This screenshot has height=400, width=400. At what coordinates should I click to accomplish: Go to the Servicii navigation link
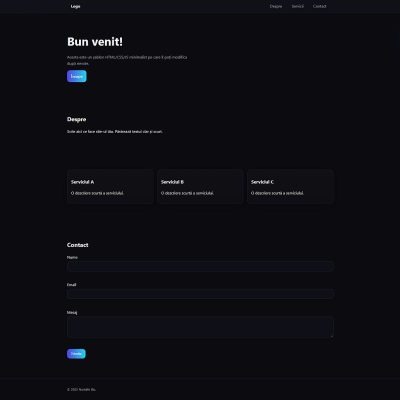point(297,6)
